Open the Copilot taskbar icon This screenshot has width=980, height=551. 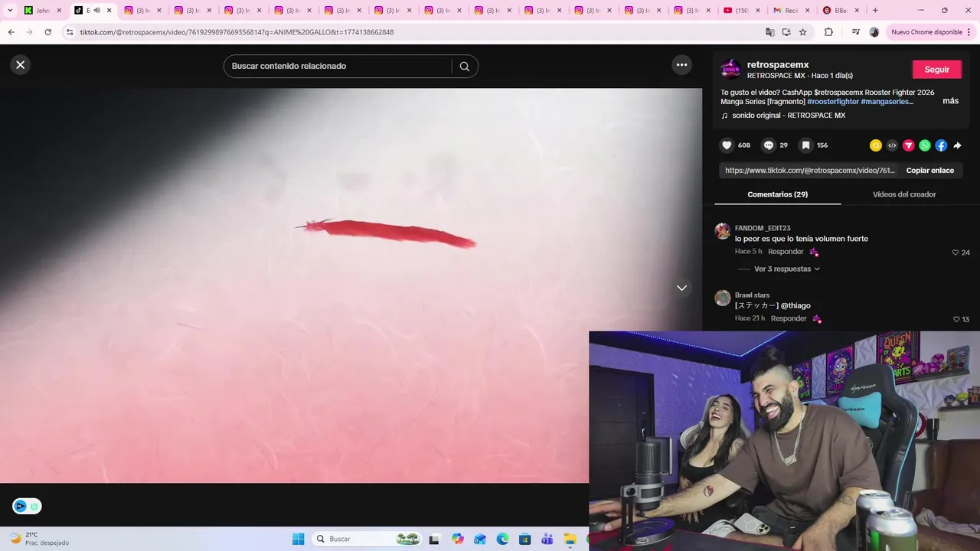coord(458,539)
